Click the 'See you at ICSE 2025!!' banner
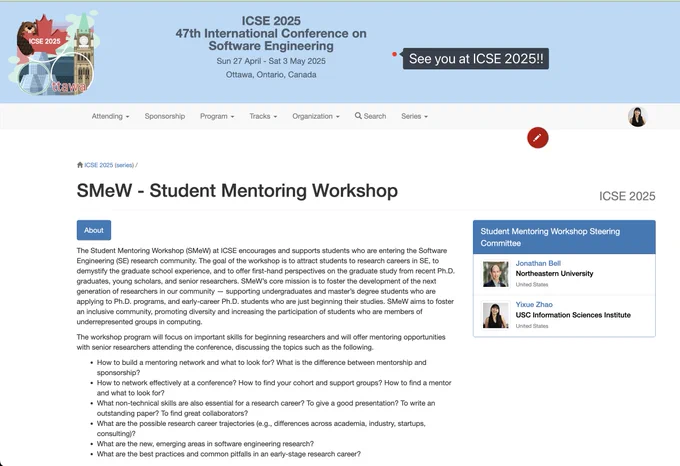The width and height of the screenshot is (680, 466). click(x=476, y=59)
